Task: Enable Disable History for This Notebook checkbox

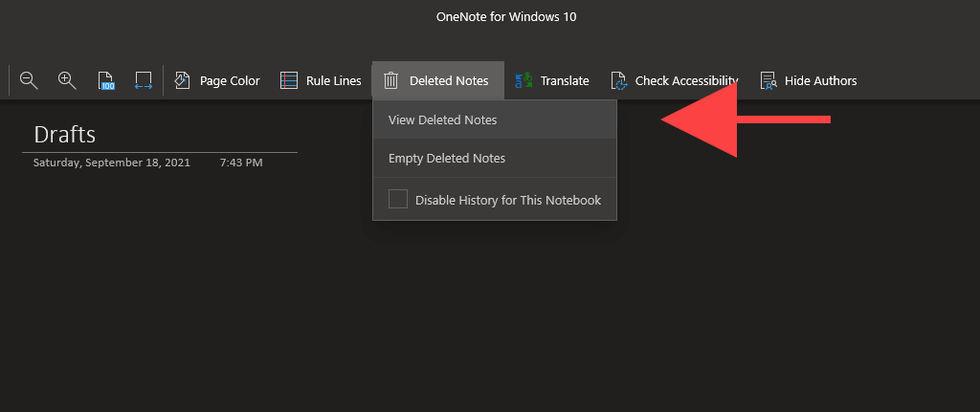Action: tap(398, 200)
